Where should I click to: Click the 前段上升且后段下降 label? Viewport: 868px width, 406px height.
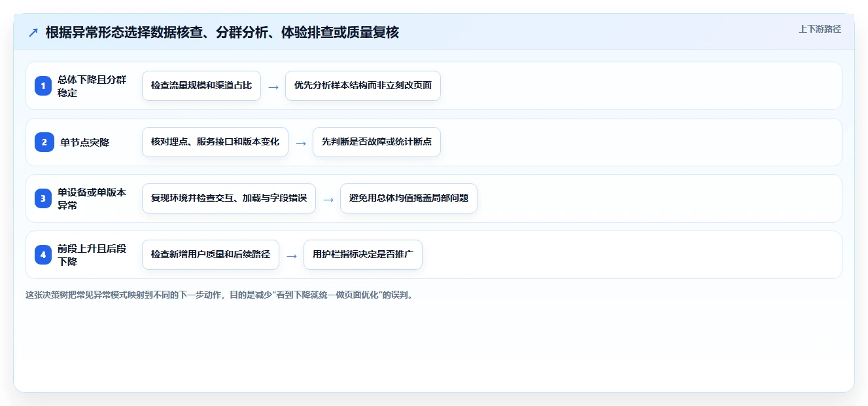(x=92, y=255)
